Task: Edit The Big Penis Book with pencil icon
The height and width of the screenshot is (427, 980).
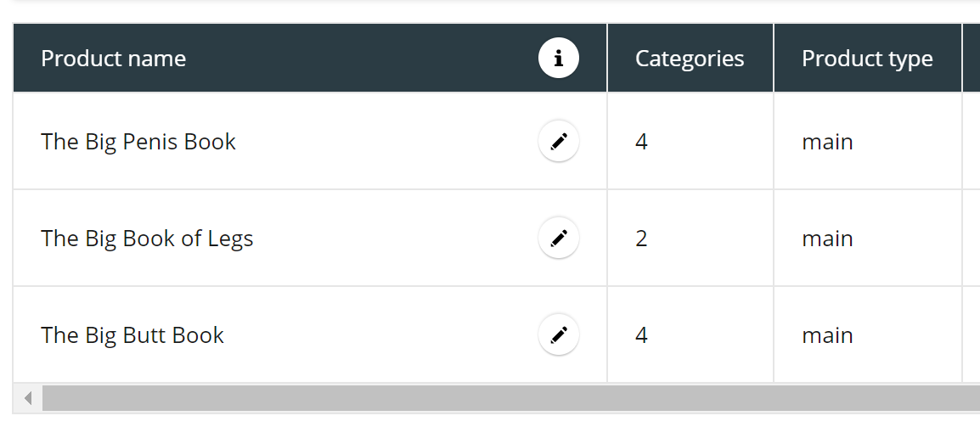Action: [559, 141]
